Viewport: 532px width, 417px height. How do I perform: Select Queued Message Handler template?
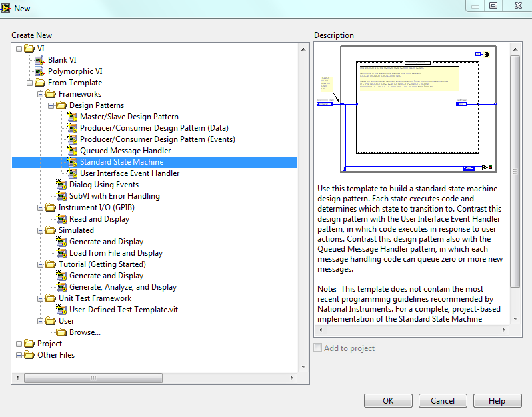(x=125, y=151)
